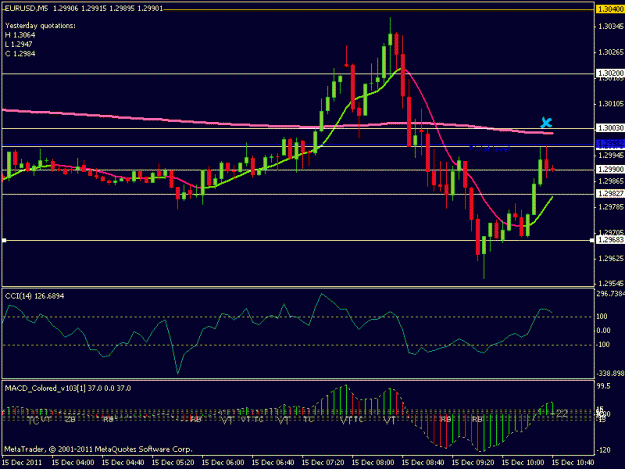This screenshot has height=469, width=625.
Task: Click the 1.30105 price scale value
Action: 611,104
